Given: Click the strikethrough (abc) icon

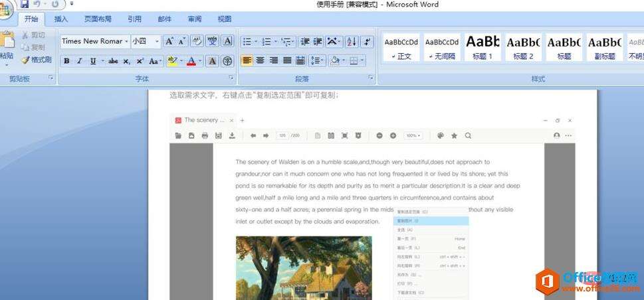Looking at the screenshot, I should point(114,61).
